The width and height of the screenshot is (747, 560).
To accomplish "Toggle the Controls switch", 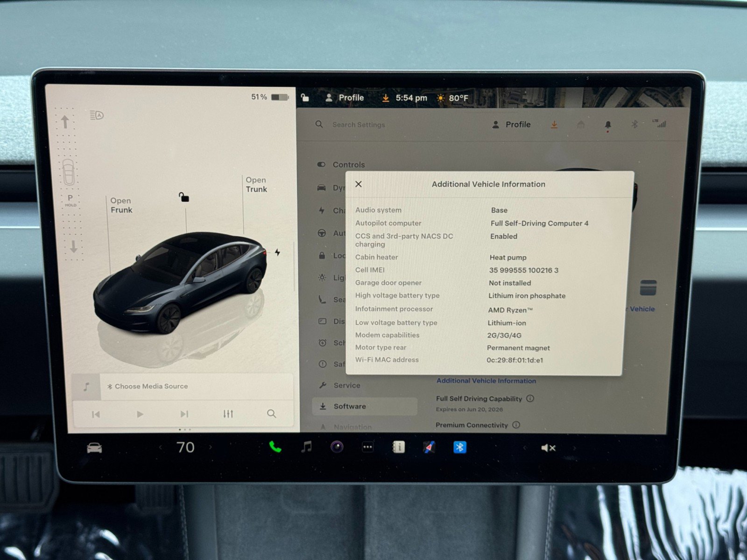I will click(x=321, y=164).
